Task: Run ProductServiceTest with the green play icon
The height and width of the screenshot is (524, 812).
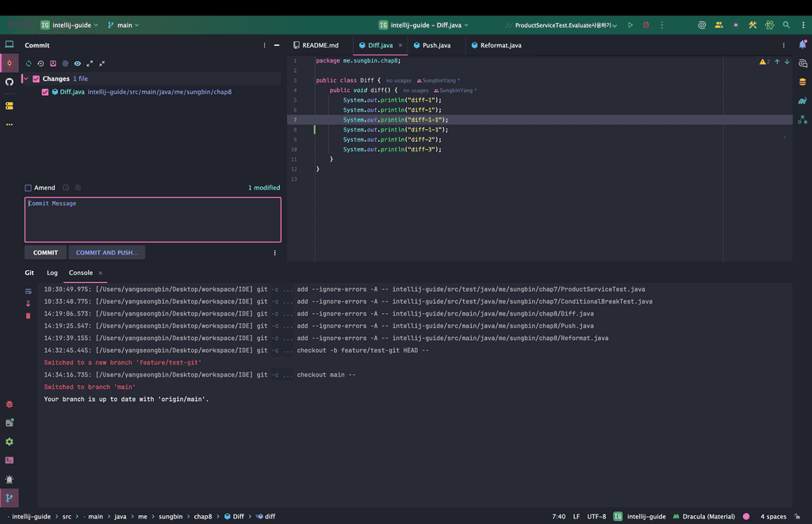Action: click(x=630, y=25)
